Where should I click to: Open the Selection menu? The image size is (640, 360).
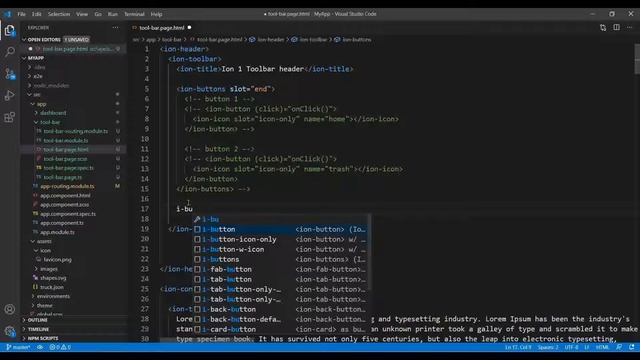pyautogui.click(x=59, y=14)
